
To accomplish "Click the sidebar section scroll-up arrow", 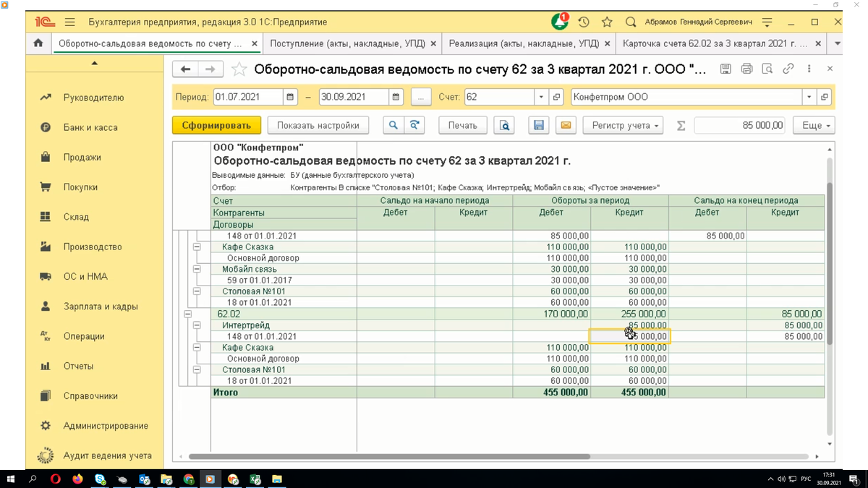I will (94, 64).
